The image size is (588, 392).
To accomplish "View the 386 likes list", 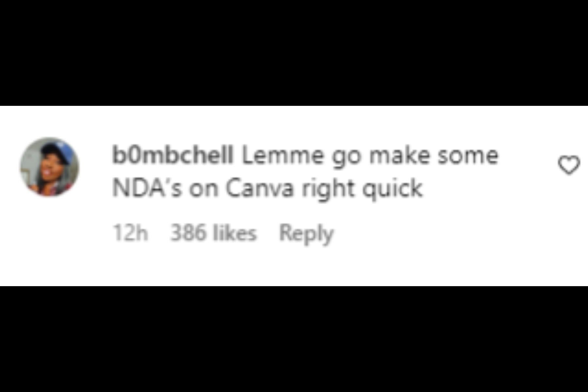I will (214, 233).
